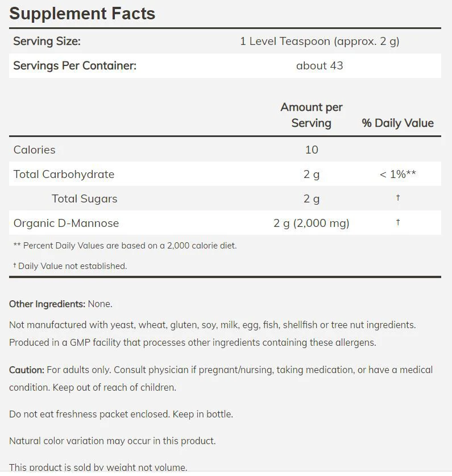Click the Percent Daily Values footnote
The height and width of the screenshot is (476, 452).
click(x=125, y=245)
